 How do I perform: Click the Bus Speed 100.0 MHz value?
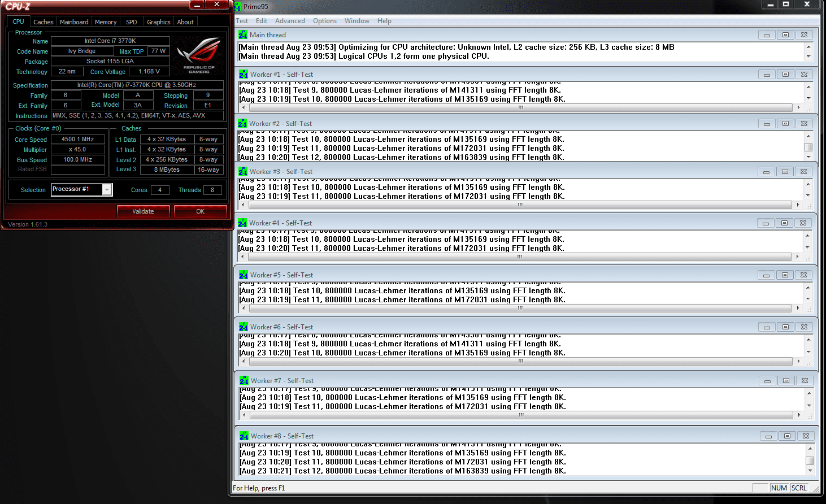[x=78, y=160]
